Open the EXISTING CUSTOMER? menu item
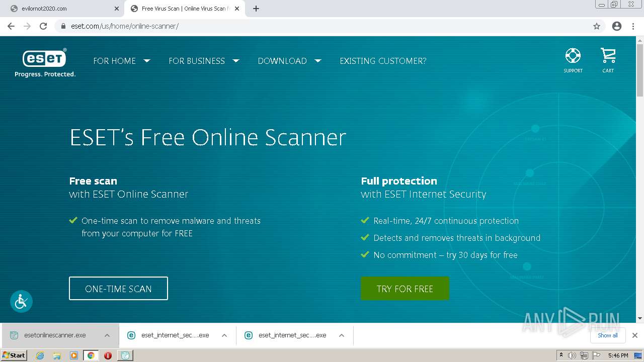 point(383,61)
